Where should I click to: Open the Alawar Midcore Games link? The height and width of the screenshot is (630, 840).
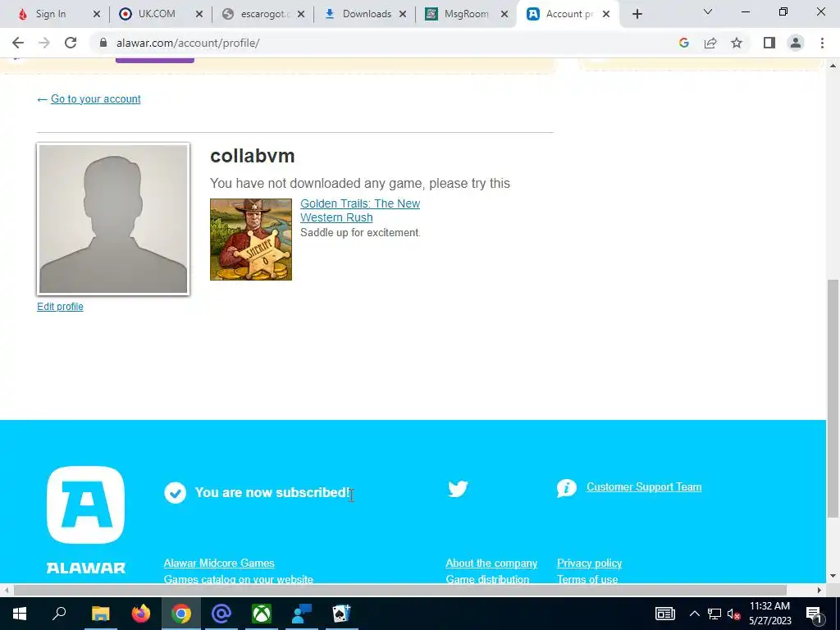[x=219, y=563]
